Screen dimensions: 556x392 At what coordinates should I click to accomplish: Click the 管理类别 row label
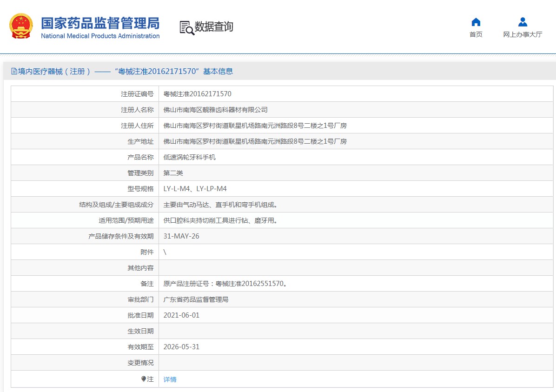140,173
